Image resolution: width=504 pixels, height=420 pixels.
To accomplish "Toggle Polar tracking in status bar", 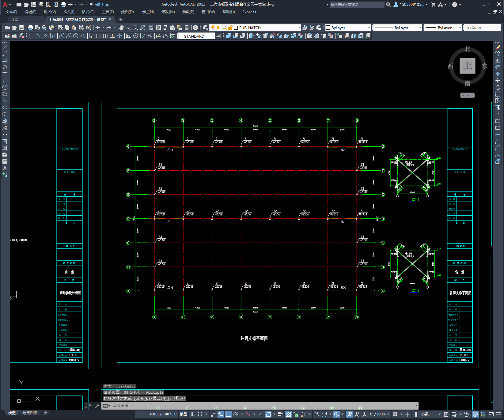I will (x=236, y=414).
